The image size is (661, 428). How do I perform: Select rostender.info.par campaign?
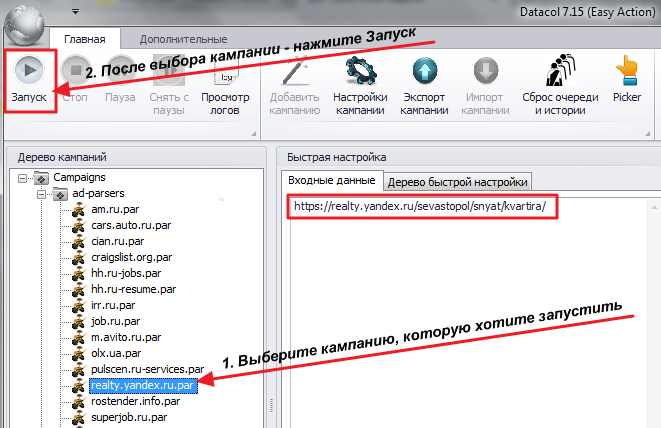coord(135,401)
